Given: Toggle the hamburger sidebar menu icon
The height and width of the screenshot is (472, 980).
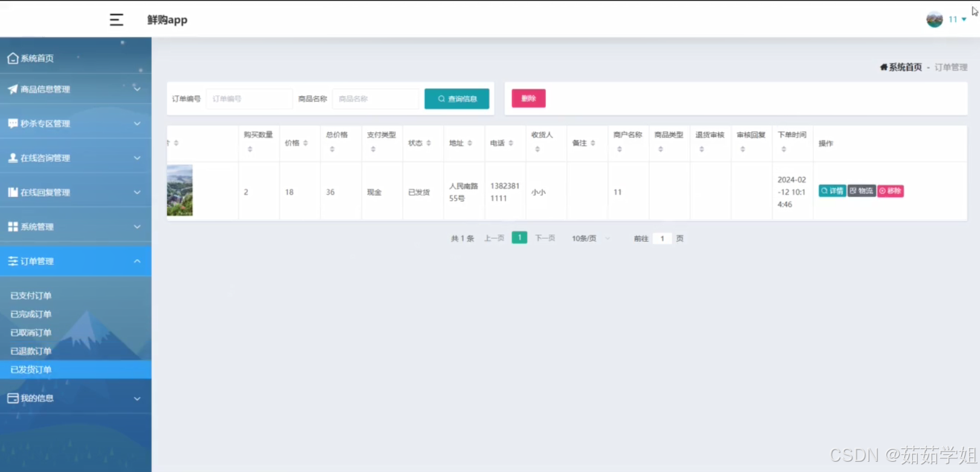Looking at the screenshot, I should point(116,20).
